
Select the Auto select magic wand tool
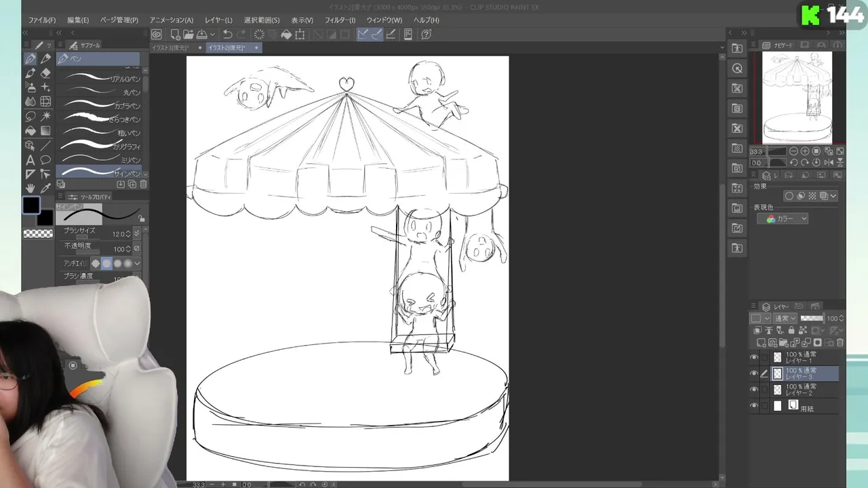45,116
